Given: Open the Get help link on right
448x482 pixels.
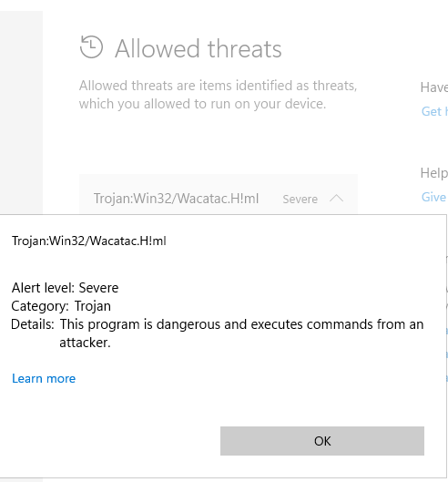Looking at the screenshot, I should click(434, 111).
